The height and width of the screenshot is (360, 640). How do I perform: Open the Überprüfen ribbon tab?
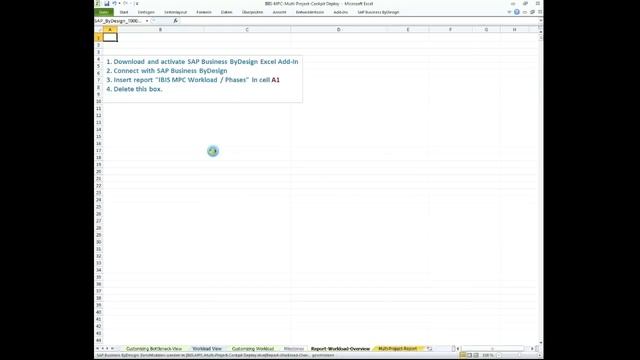[252, 12]
